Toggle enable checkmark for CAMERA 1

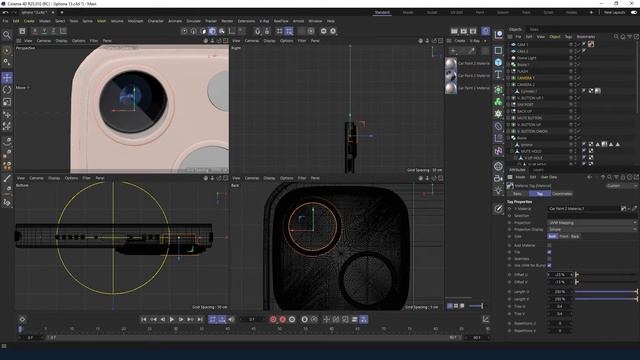tap(578, 78)
